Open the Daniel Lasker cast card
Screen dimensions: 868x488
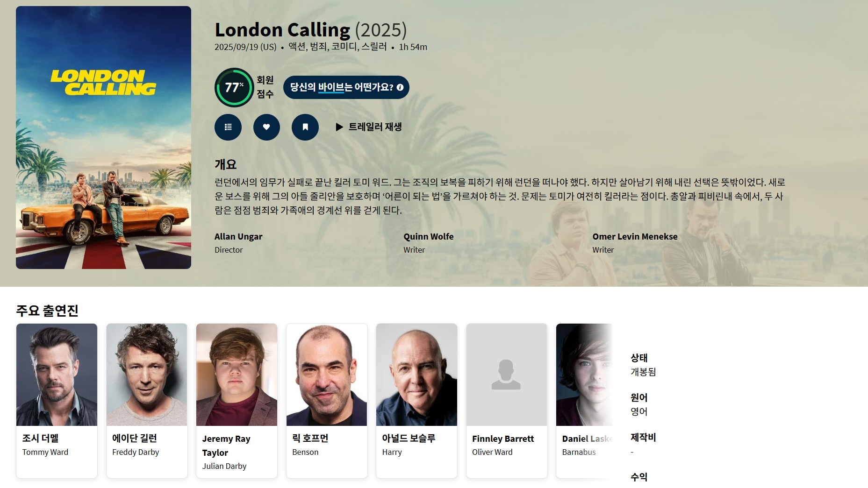pyautogui.click(x=584, y=400)
